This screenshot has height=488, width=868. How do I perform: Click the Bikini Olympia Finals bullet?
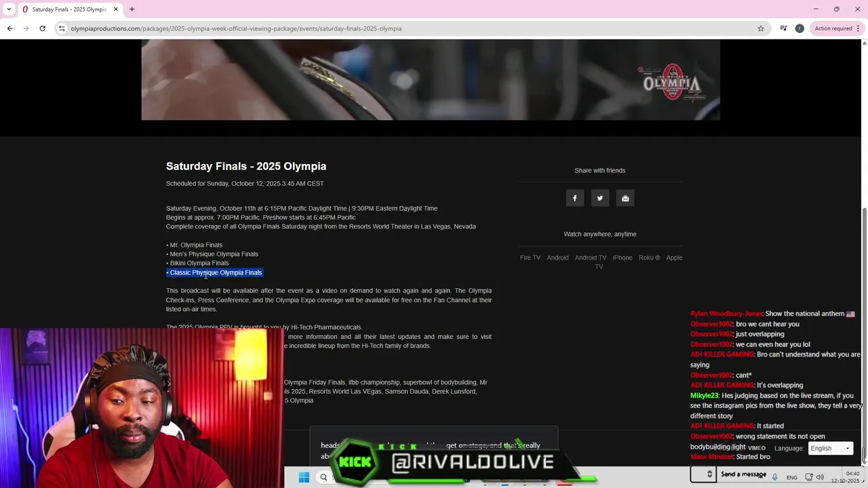point(197,263)
